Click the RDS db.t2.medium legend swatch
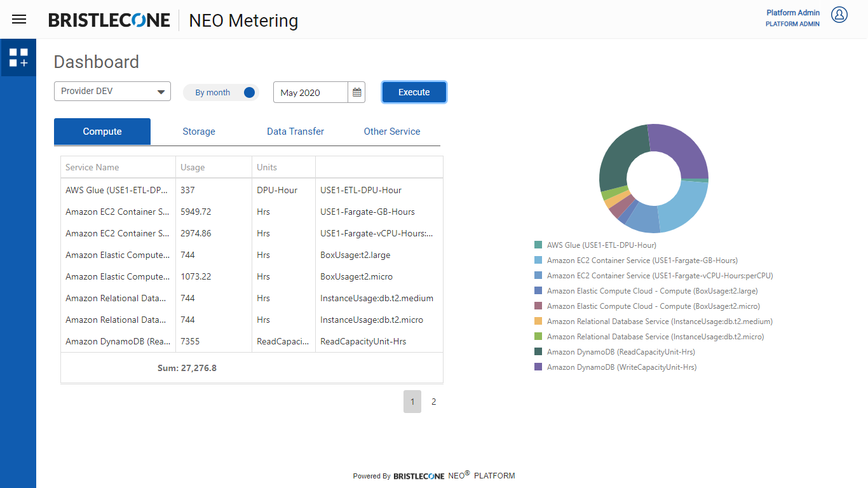This screenshot has width=868, height=488. tap(538, 322)
